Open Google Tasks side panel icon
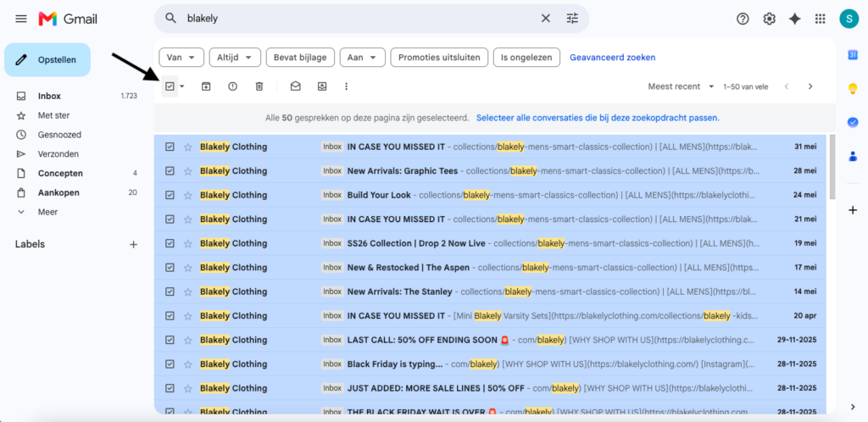 tap(853, 122)
